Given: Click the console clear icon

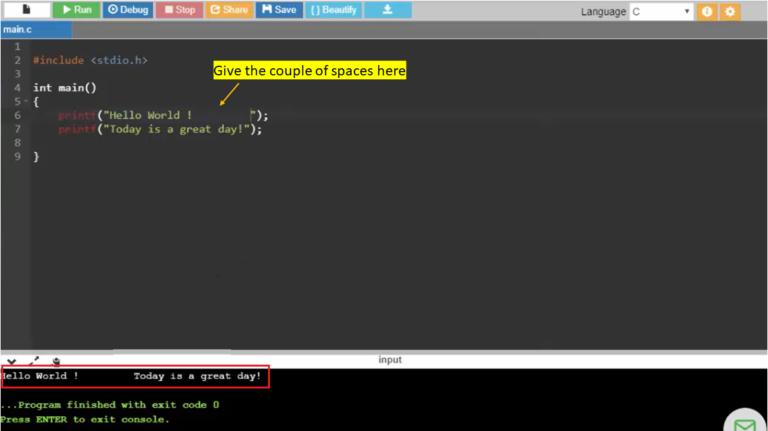Looking at the screenshot, I should pyautogui.click(x=56, y=361).
